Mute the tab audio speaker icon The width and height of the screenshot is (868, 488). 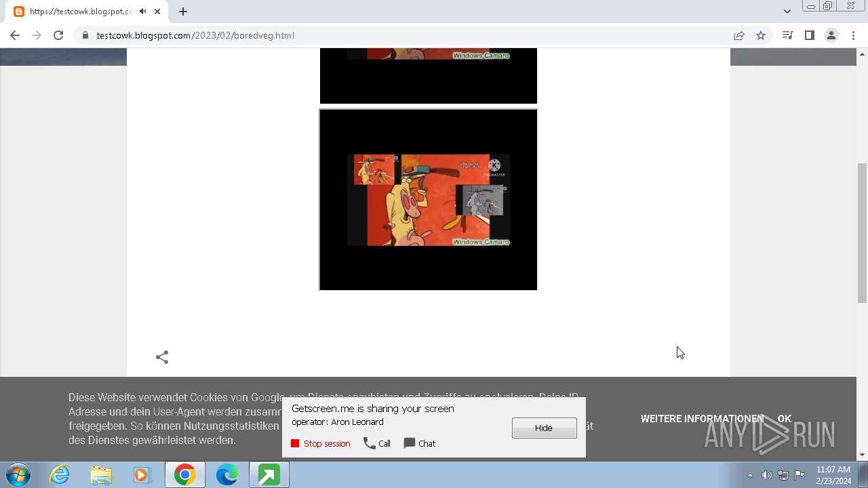(x=142, y=12)
